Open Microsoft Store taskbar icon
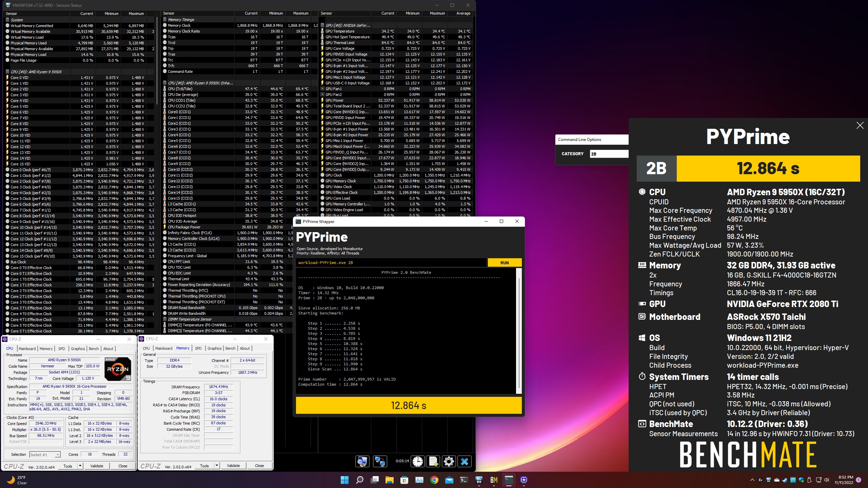Viewport: 868px width, 488px height. pyautogui.click(x=404, y=480)
